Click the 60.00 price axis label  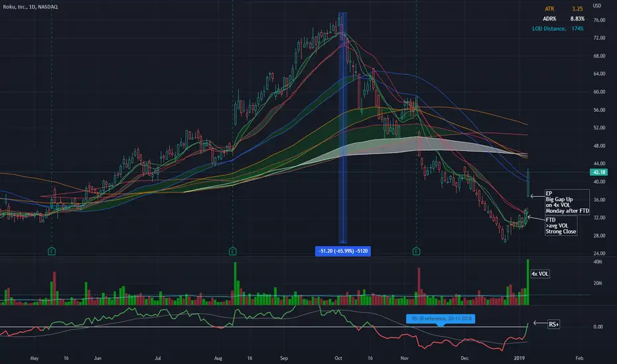(x=599, y=92)
